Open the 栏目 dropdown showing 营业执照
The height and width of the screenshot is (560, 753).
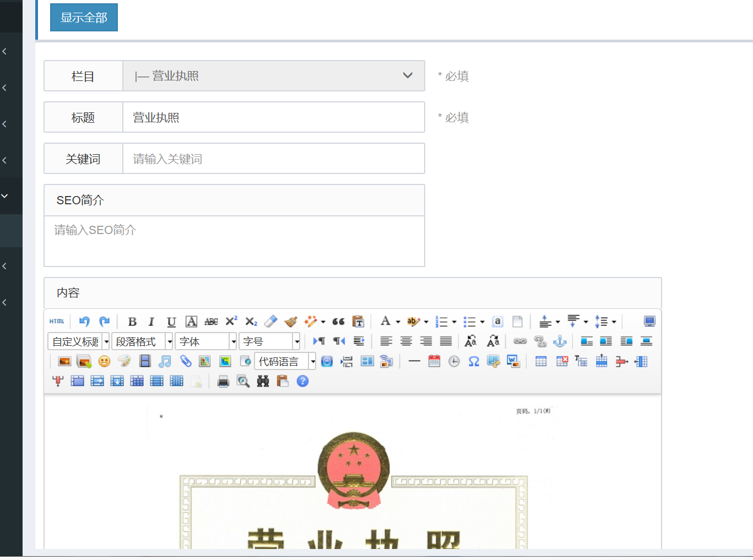pos(274,76)
